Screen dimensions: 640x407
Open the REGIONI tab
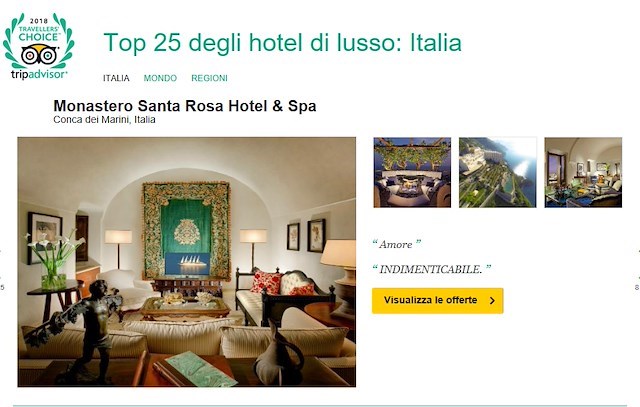pos(209,78)
